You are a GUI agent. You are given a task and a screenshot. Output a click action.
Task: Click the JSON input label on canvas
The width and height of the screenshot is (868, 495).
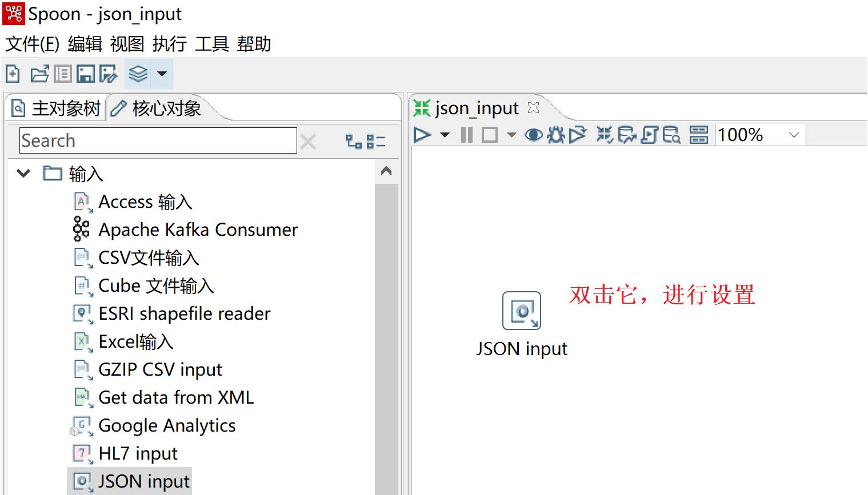click(x=522, y=349)
